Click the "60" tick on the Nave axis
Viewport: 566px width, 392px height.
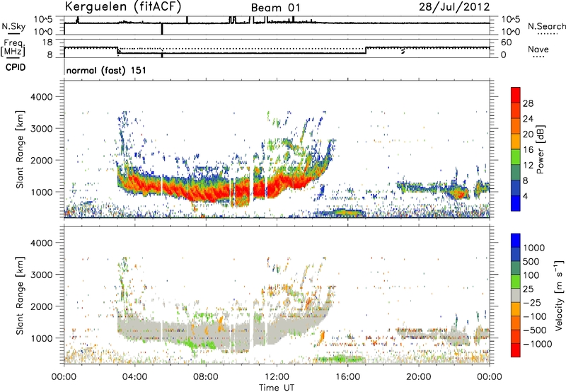click(507, 42)
